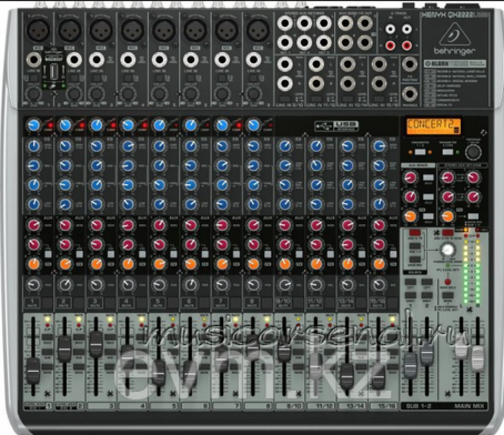Select channel 1 XLR mic input jack
Image resolution: width=504 pixels, height=435 pixels.
click(x=38, y=30)
